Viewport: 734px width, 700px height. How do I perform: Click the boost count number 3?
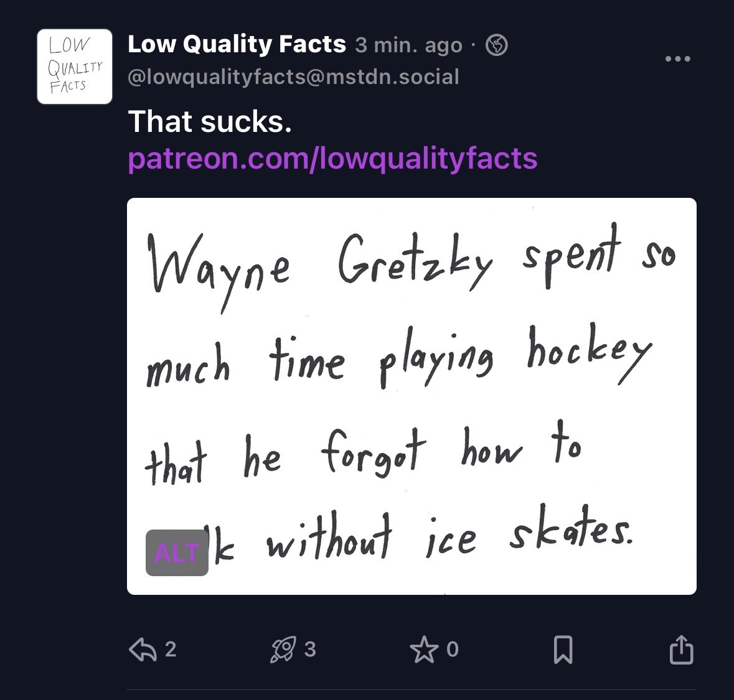pos(310,650)
